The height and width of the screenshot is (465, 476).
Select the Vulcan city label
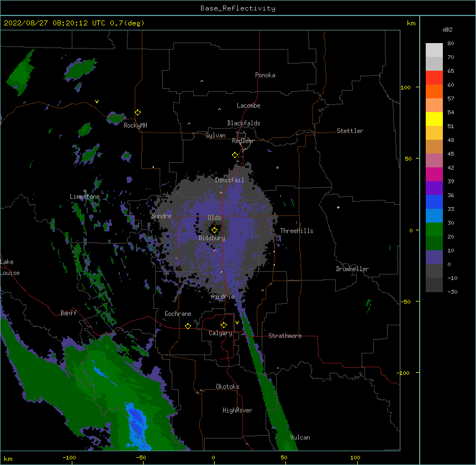pos(300,437)
